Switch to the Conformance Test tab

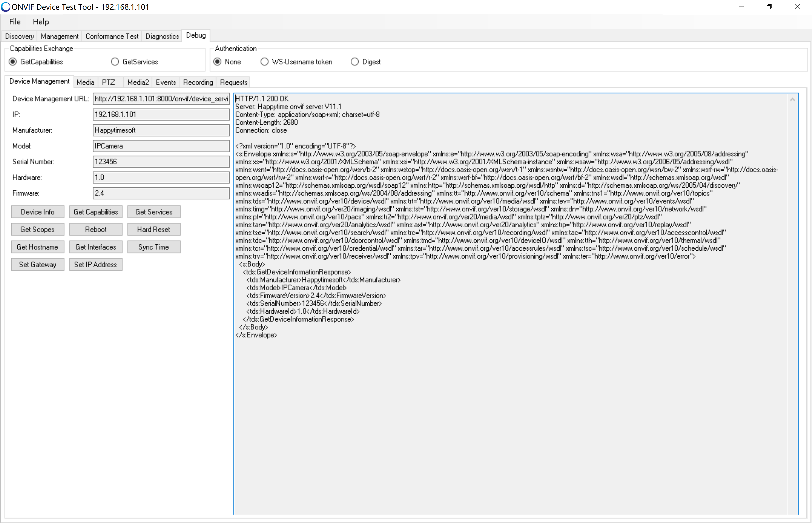pyautogui.click(x=112, y=36)
